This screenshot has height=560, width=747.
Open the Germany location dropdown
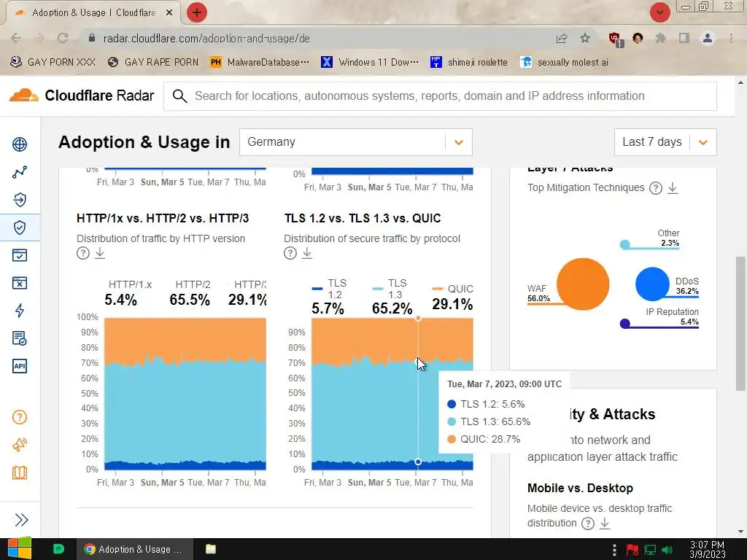click(355, 142)
